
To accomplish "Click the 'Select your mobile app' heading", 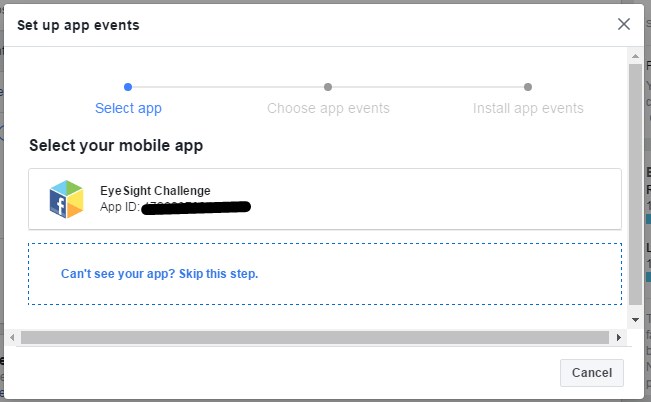I will pyautogui.click(x=116, y=146).
